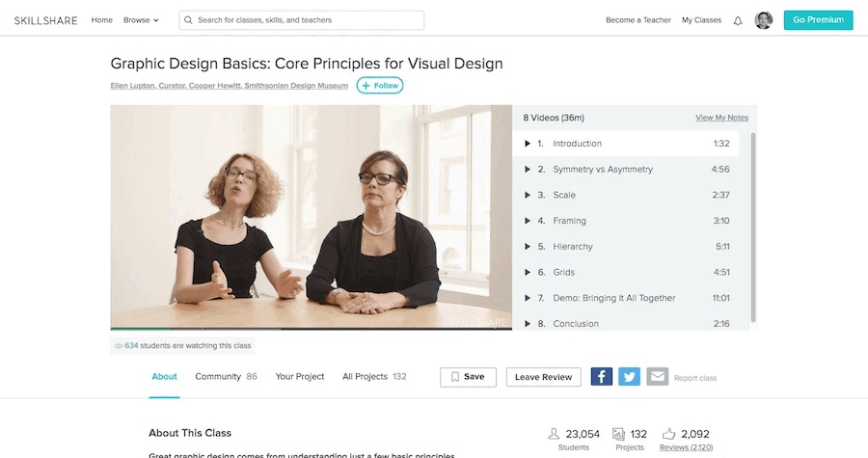
Task: Play video 6 Grids
Action: (563, 272)
